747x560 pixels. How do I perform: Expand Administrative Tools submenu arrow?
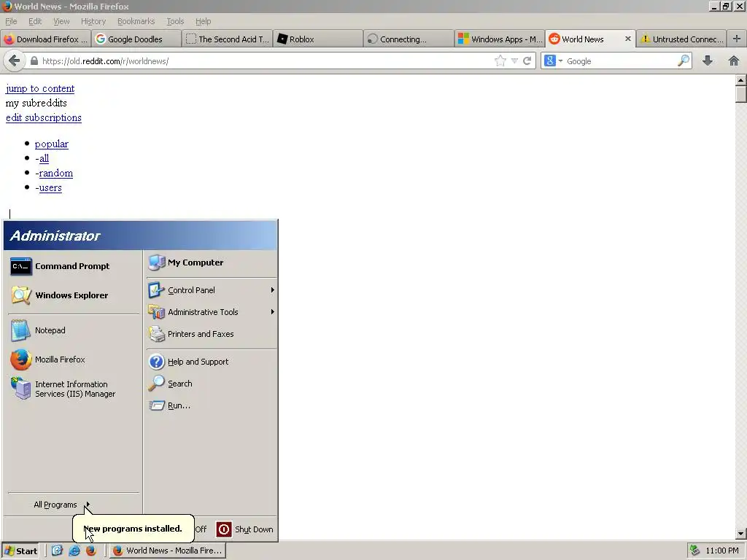273,312
